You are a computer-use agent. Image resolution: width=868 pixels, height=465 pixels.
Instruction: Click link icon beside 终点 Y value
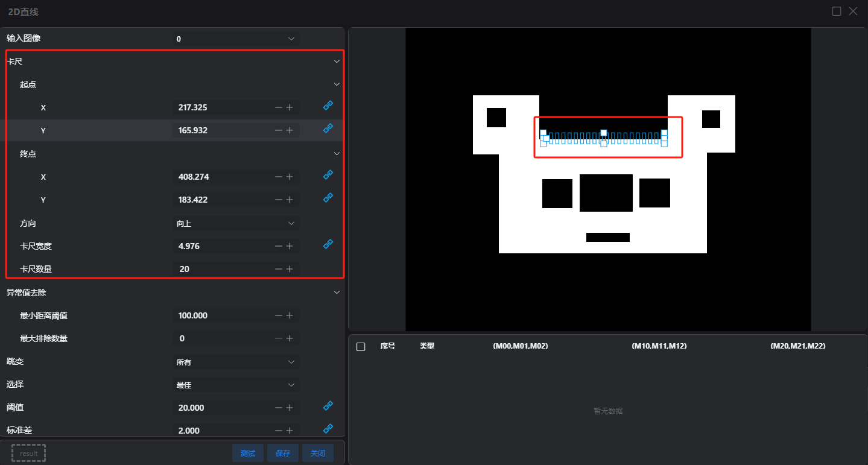point(328,198)
